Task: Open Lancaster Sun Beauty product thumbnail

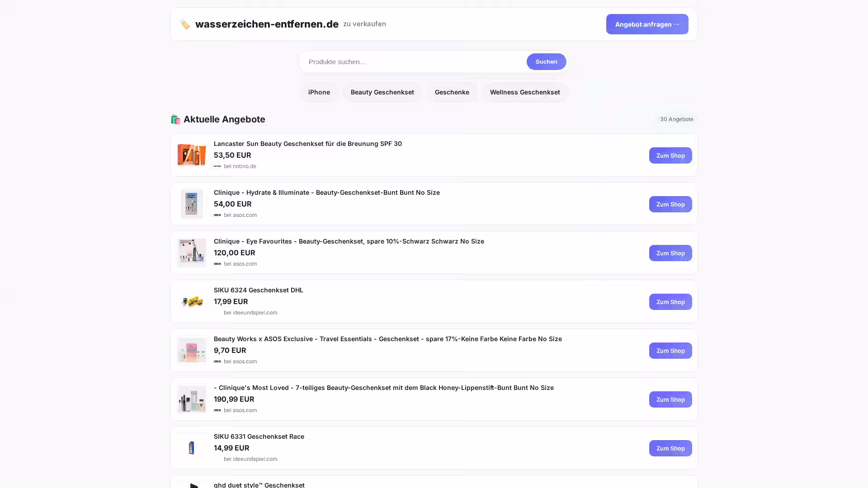Action: 192,155
